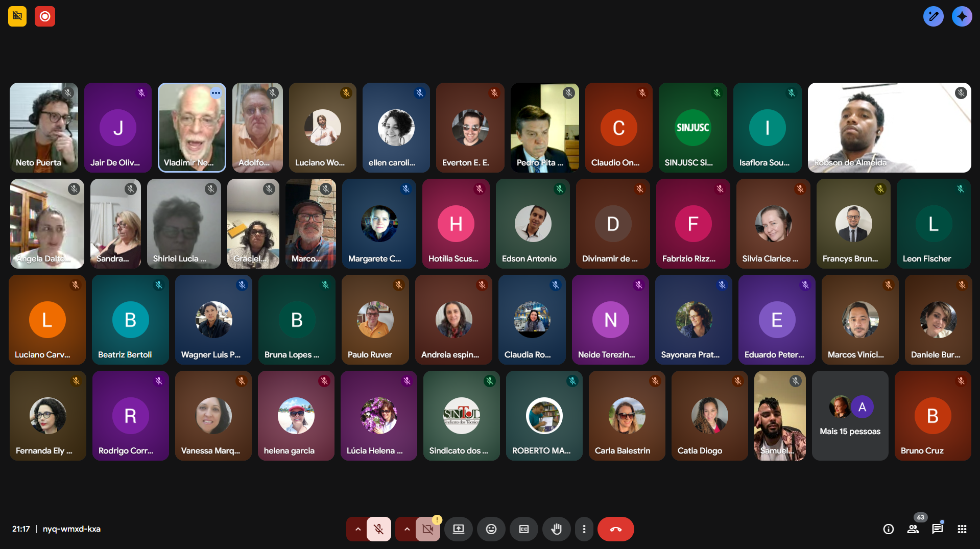
Task: Open the emoji reactions icon
Action: coord(491,529)
